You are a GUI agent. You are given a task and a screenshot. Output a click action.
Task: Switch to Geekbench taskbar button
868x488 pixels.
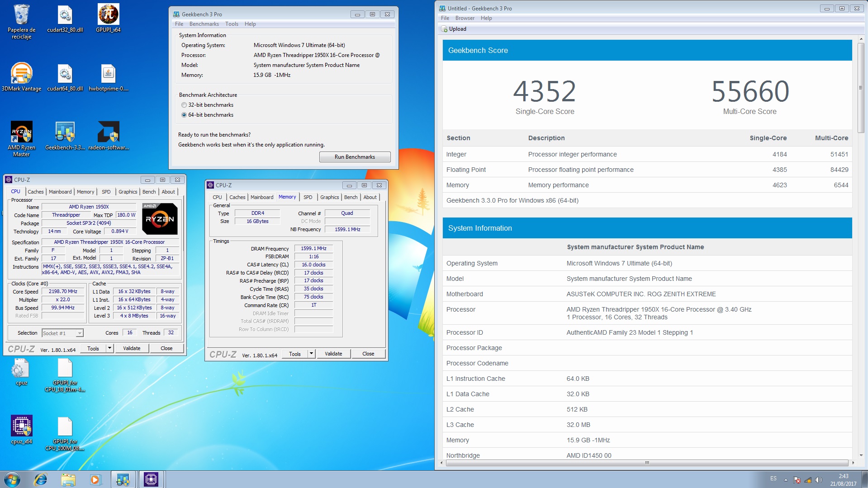123,479
